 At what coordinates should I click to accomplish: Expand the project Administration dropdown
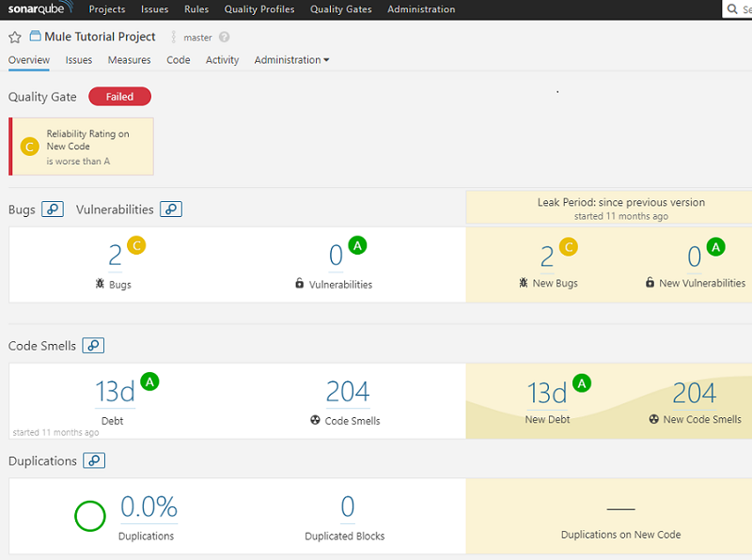tap(291, 60)
